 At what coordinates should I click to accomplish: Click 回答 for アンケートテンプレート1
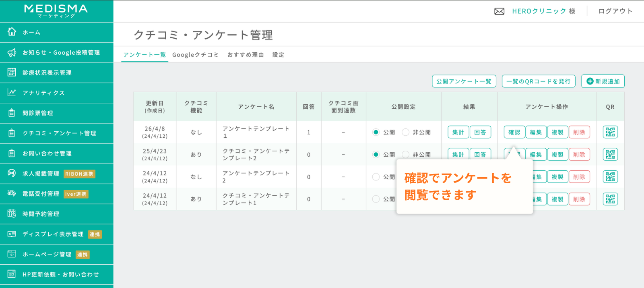480,132
